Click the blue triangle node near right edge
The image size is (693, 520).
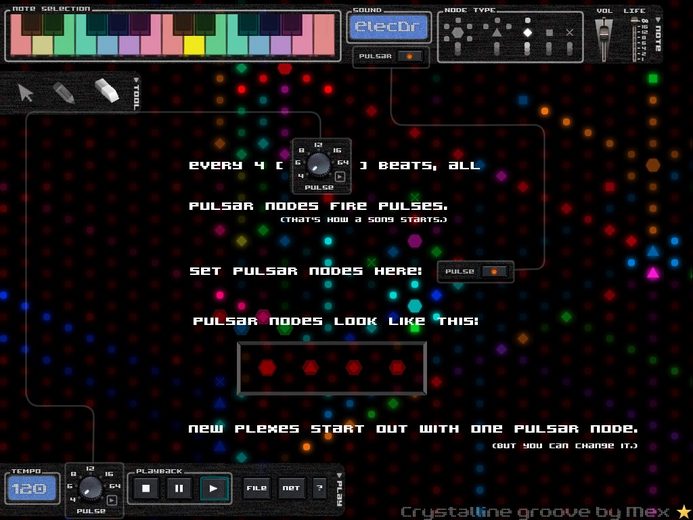653,251
